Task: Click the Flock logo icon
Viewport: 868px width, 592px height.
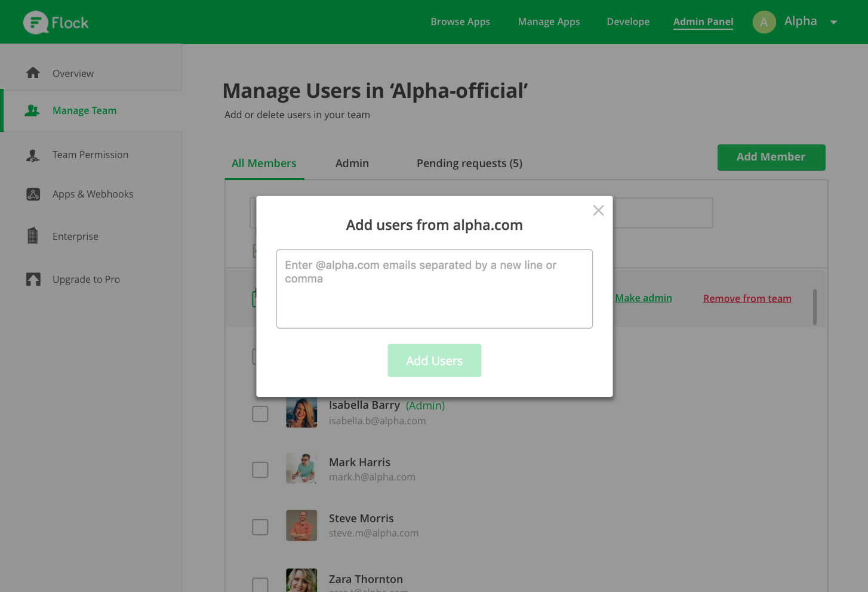Action: 36,23
